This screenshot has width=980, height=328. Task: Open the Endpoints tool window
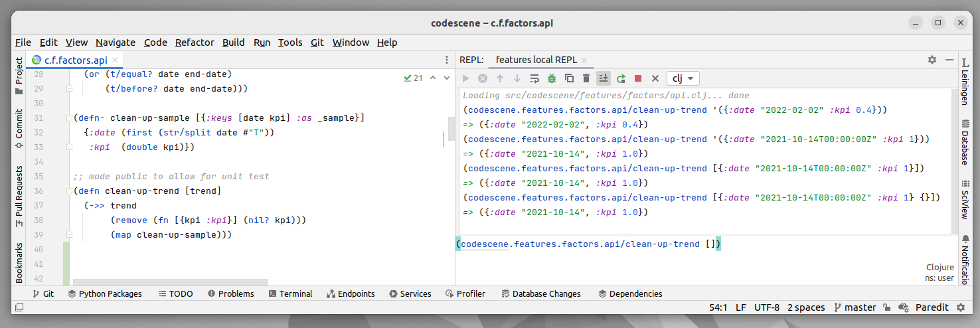pos(351,293)
